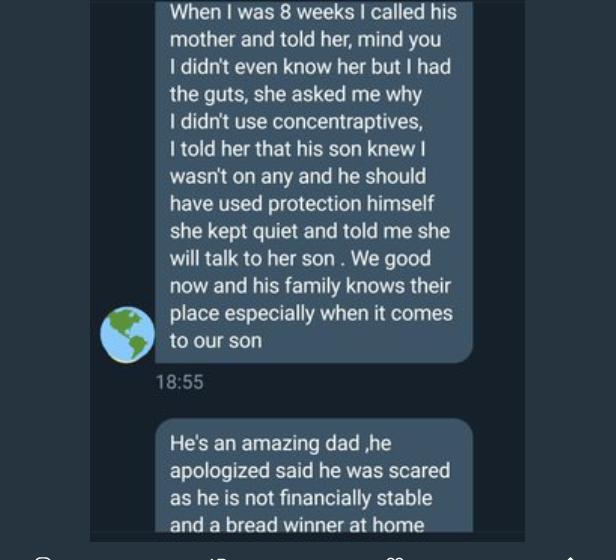Viewport: 616px width, 560px height.
Task: Click the reply icon below the image
Action: [x=43, y=558]
